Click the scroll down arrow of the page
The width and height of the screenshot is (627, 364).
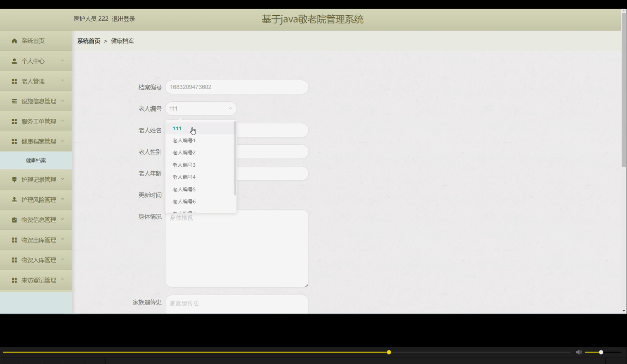tap(624, 311)
